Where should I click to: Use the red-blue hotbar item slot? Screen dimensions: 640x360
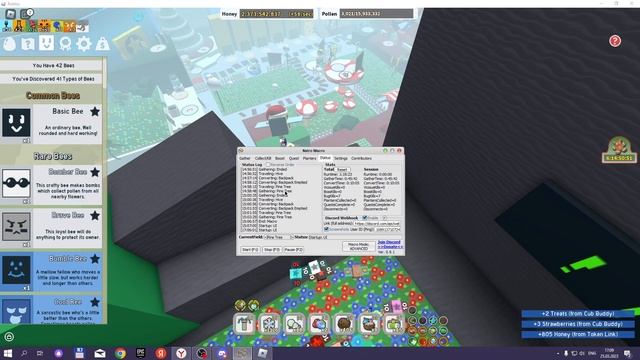point(320,324)
